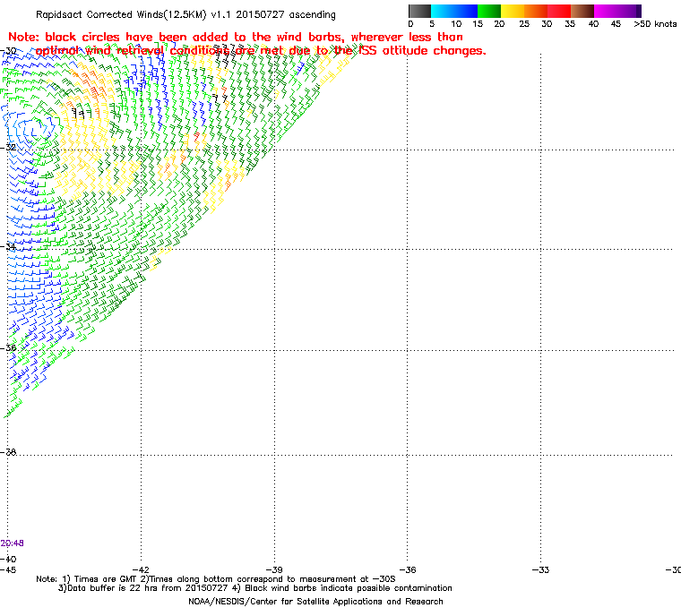This screenshot has height=616, width=681.
Task: Click the red 'Note: black circles' warning text
Action: [236, 37]
